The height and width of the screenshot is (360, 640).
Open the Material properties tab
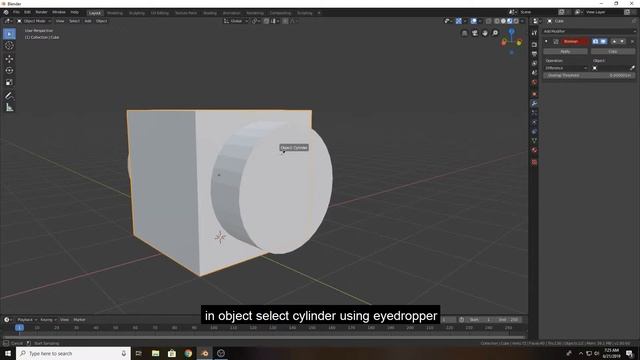(x=534, y=150)
